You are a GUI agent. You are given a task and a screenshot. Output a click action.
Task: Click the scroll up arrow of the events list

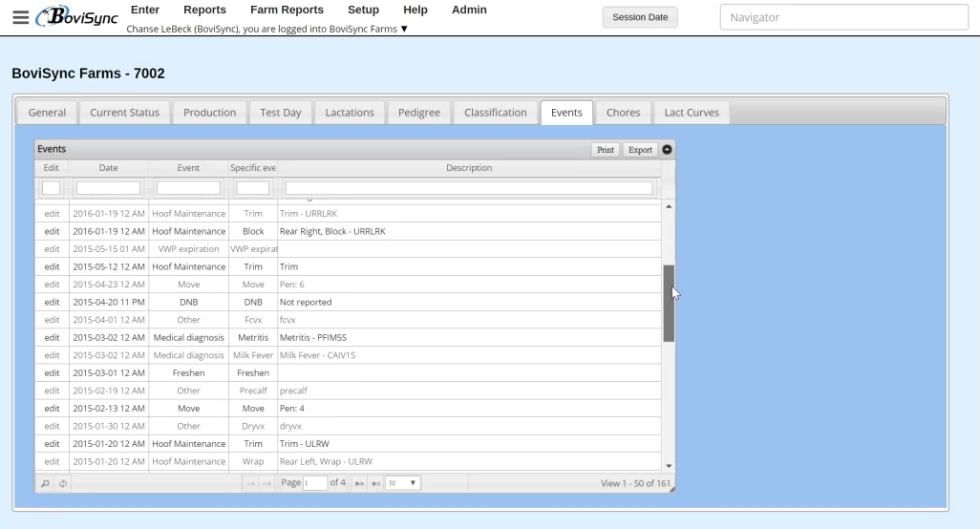coord(669,206)
